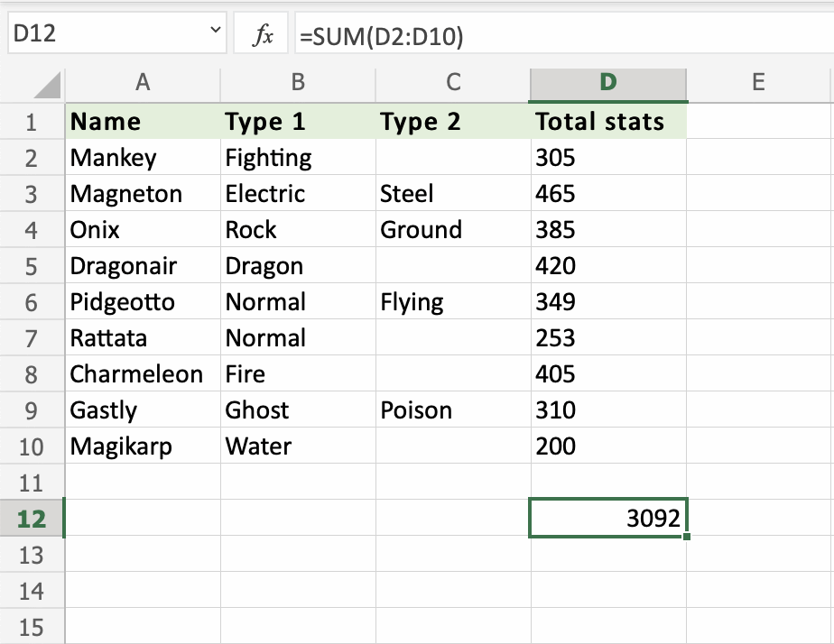The image size is (834, 644).
Task: Select row 15 header
Action: coord(32,627)
